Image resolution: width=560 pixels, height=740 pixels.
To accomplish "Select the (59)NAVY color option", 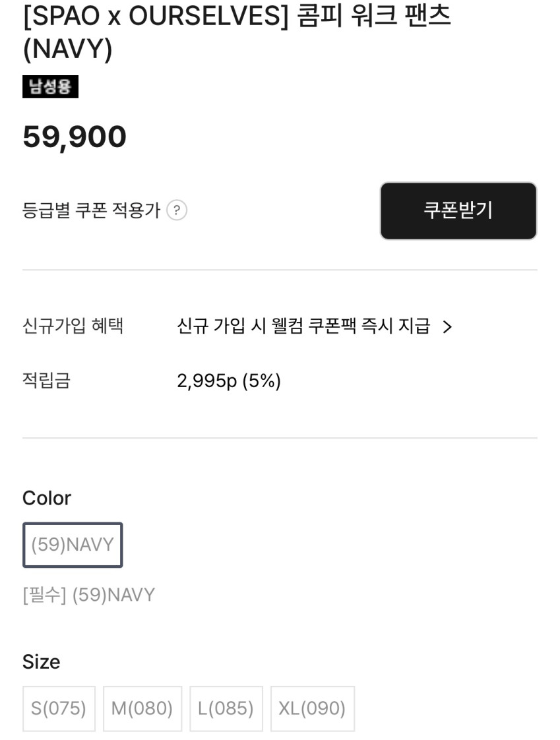I will click(73, 545).
